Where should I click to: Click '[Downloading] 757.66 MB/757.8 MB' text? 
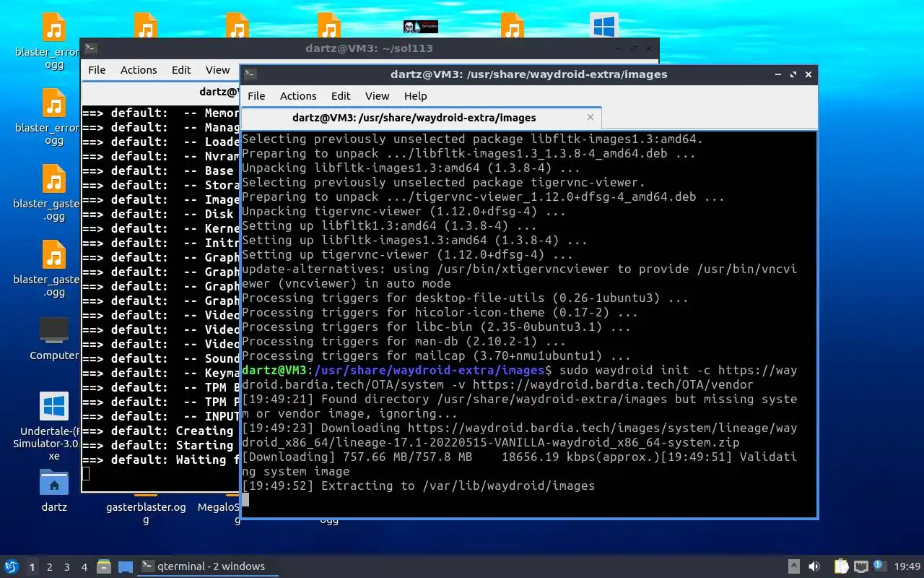(357, 457)
